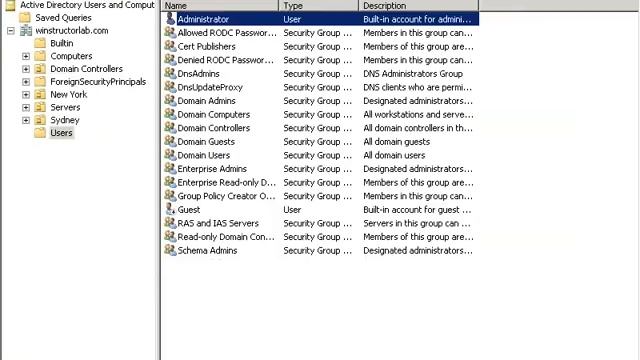
Task: Click 'DNS Administrators Group' description
Action: pos(413,73)
